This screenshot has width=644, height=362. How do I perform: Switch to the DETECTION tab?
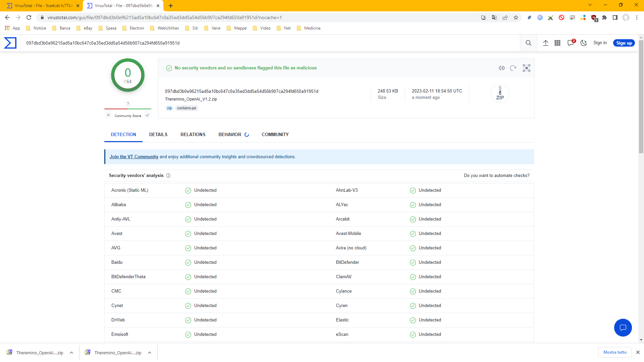click(x=123, y=134)
